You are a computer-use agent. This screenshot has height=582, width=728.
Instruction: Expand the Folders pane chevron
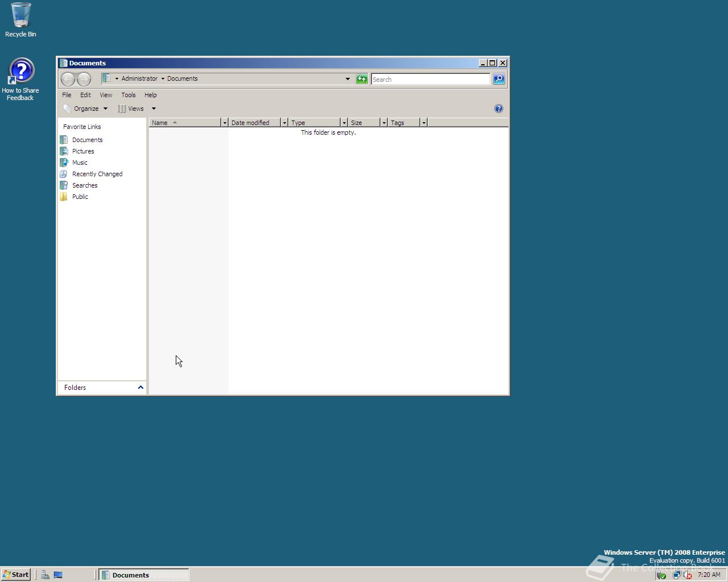pos(140,388)
